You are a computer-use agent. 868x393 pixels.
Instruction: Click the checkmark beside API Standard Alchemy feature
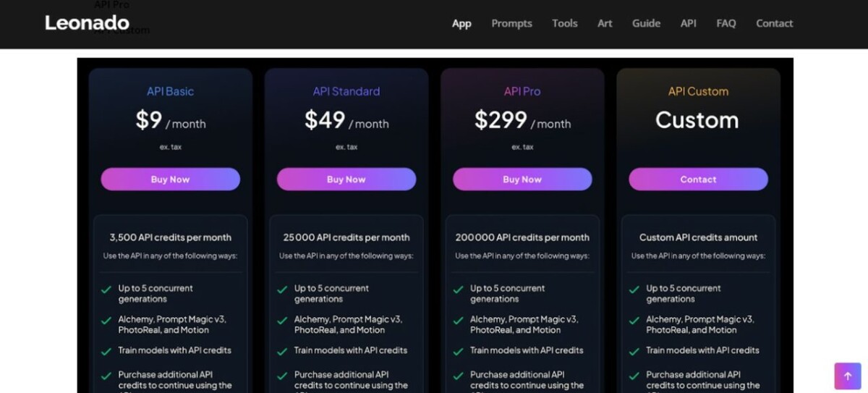click(282, 321)
